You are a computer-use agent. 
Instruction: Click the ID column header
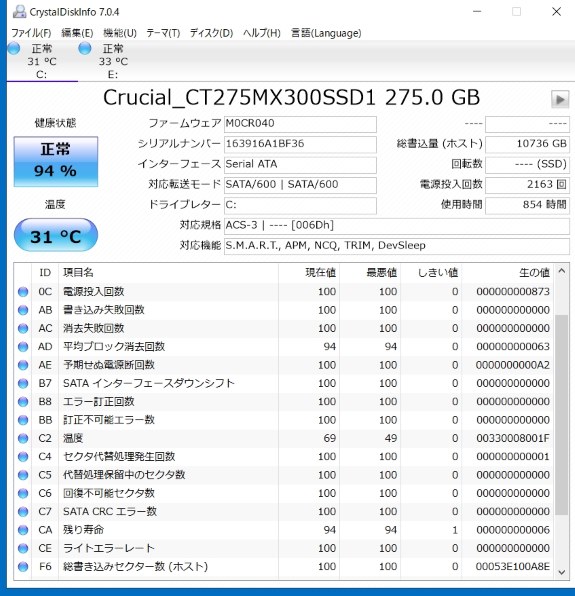45,273
